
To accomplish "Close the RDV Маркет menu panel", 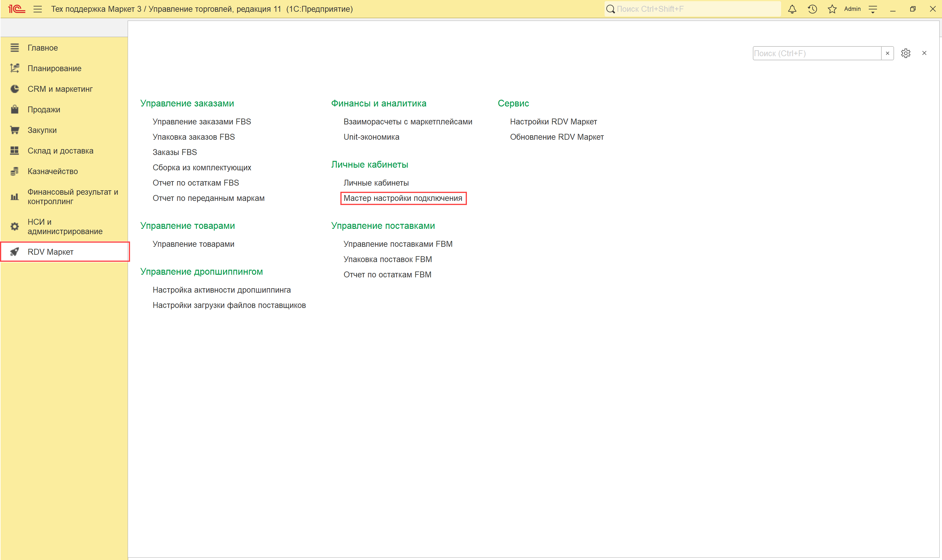I will [x=924, y=53].
